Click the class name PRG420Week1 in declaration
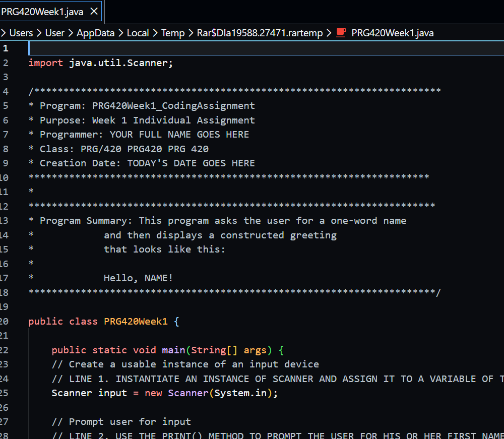This screenshot has width=504, height=439. [x=136, y=322]
